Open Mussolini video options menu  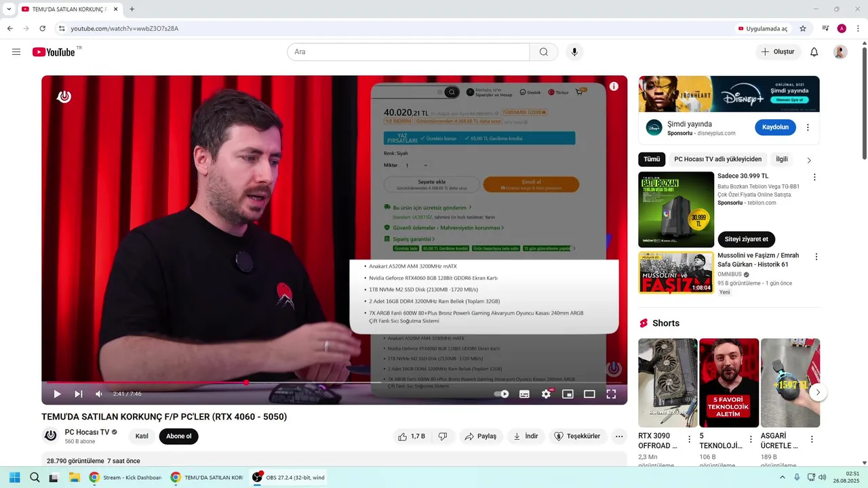816,257
